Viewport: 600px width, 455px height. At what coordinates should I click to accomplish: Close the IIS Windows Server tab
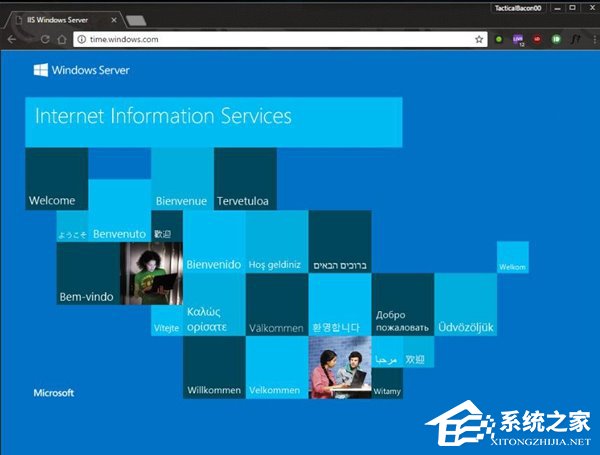pyautogui.click(x=114, y=20)
